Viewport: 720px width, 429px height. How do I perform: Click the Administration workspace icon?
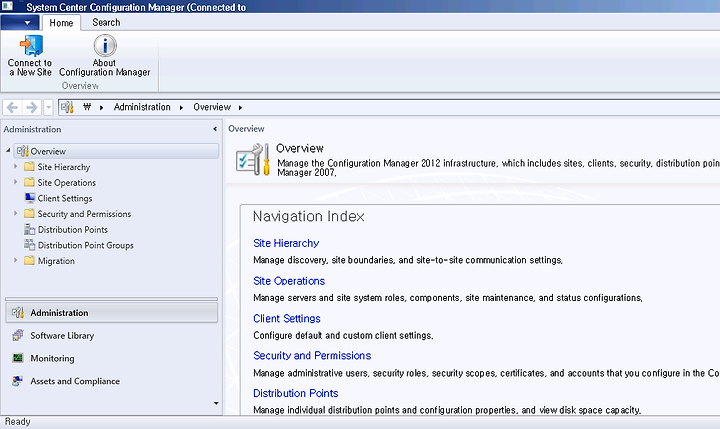(18, 312)
